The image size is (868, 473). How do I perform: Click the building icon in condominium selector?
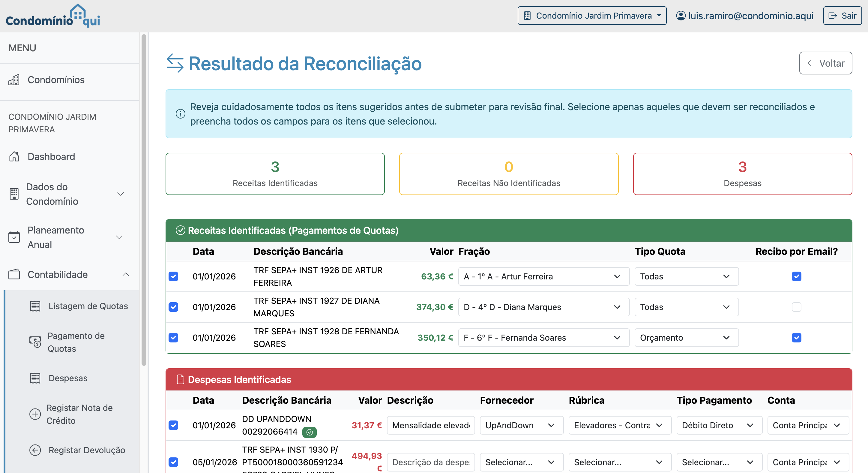(x=527, y=16)
